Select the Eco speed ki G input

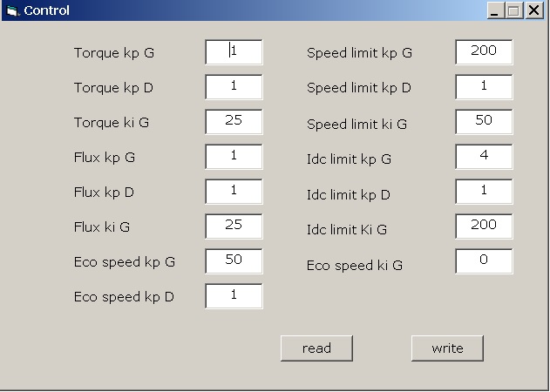click(x=484, y=261)
